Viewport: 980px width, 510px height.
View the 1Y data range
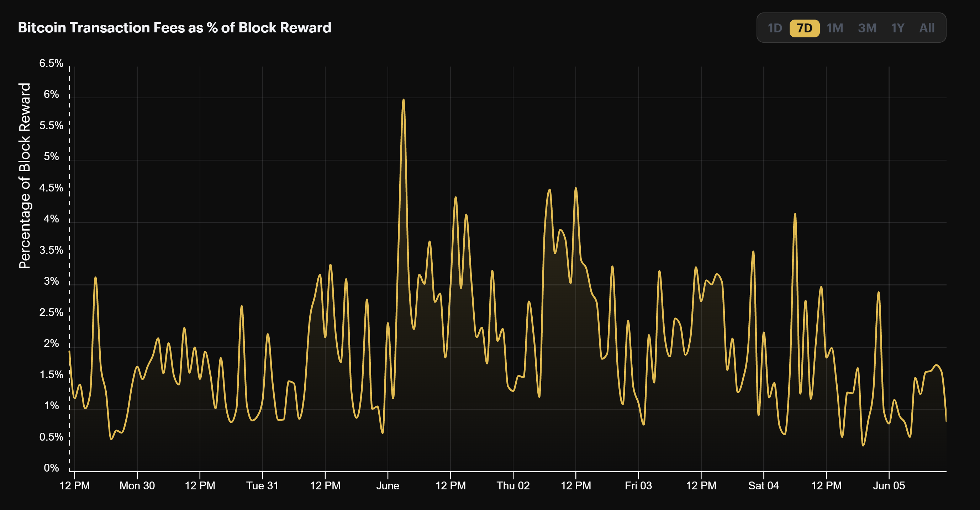click(x=897, y=28)
